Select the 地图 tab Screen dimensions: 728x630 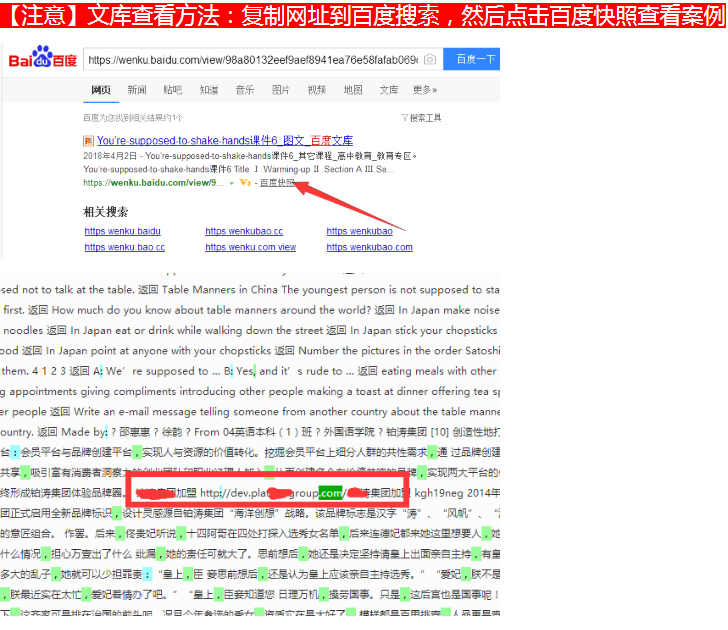pos(353,90)
